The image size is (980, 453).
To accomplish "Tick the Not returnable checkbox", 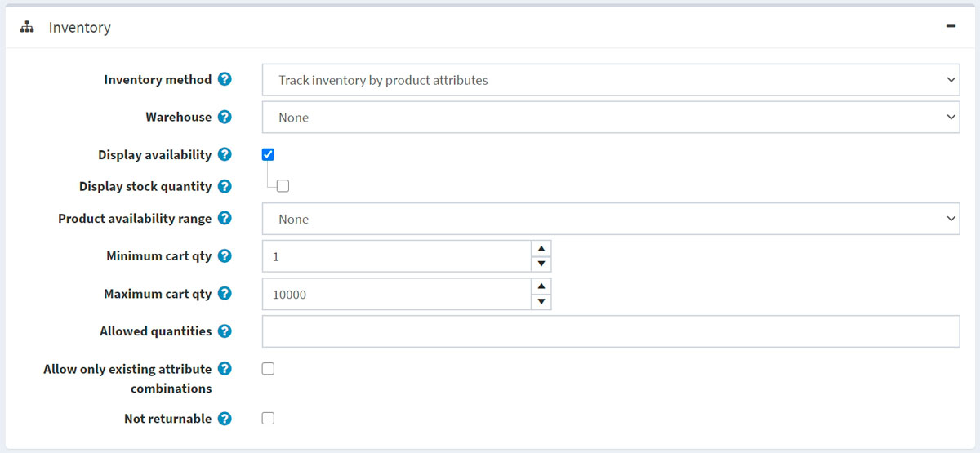I will click(269, 419).
